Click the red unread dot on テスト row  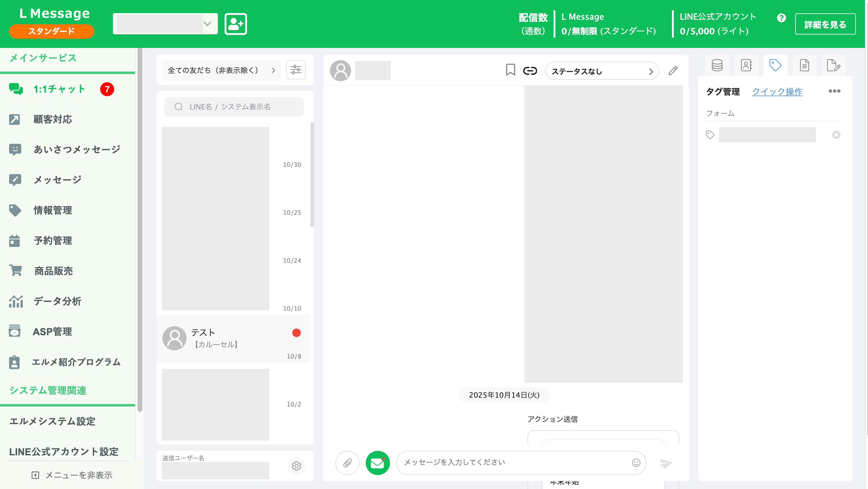tap(296, 333)
